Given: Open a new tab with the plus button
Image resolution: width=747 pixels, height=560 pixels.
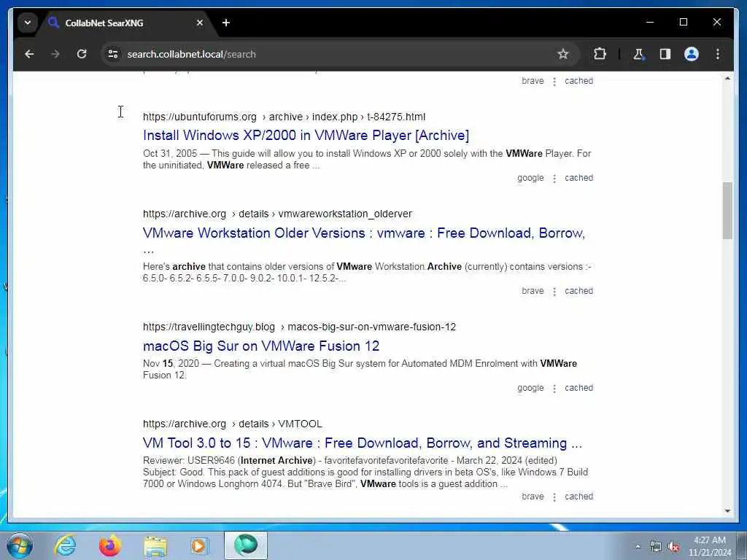Looking at the screenshot, I should point(226,23).
